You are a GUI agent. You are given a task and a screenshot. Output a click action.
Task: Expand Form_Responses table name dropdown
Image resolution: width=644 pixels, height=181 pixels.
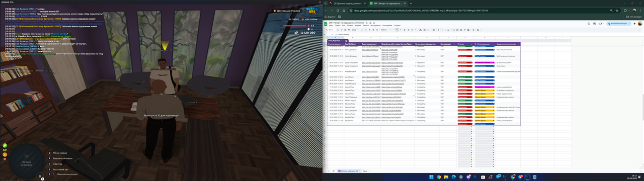pyautogui.click(x=342, y=41)
